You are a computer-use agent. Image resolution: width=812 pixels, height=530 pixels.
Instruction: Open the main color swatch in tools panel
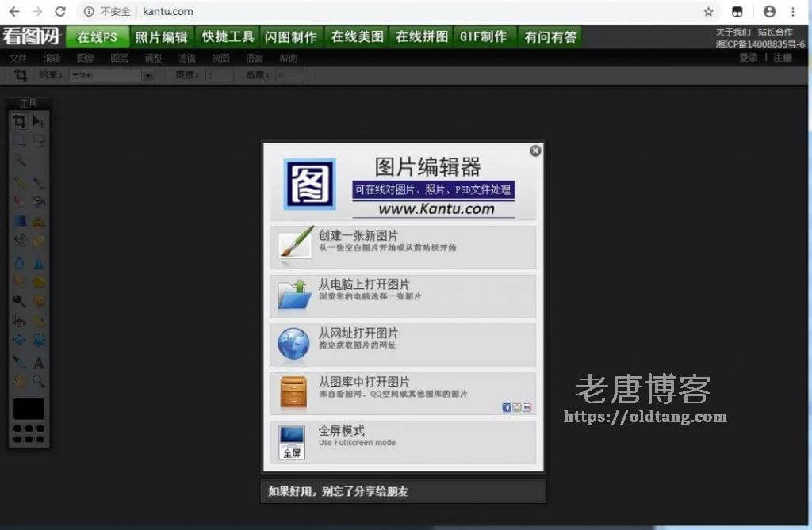29,408
